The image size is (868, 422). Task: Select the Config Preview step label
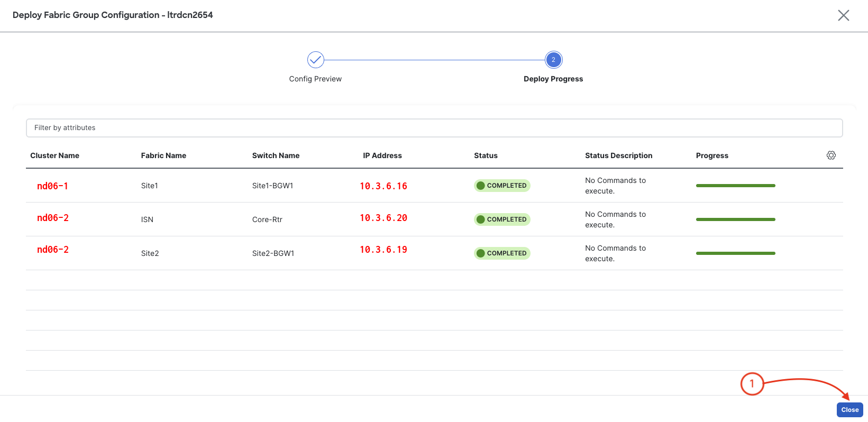315,79
